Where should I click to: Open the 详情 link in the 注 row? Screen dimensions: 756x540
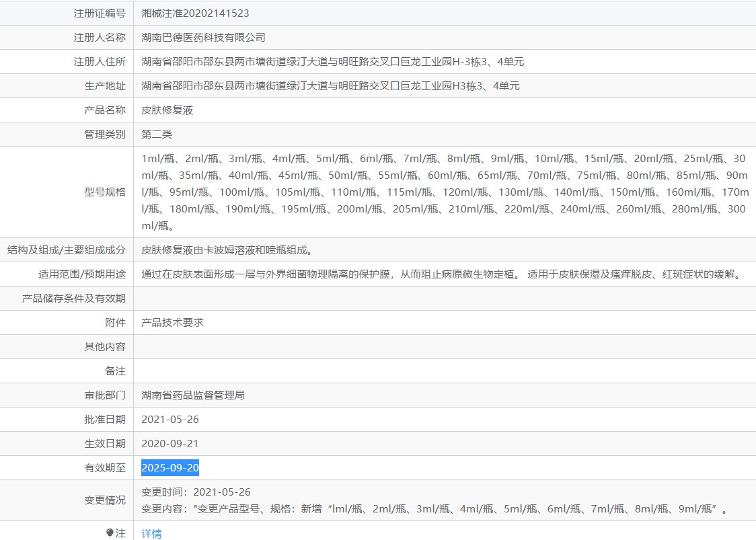pyautogui.click(x=151, y=534)
